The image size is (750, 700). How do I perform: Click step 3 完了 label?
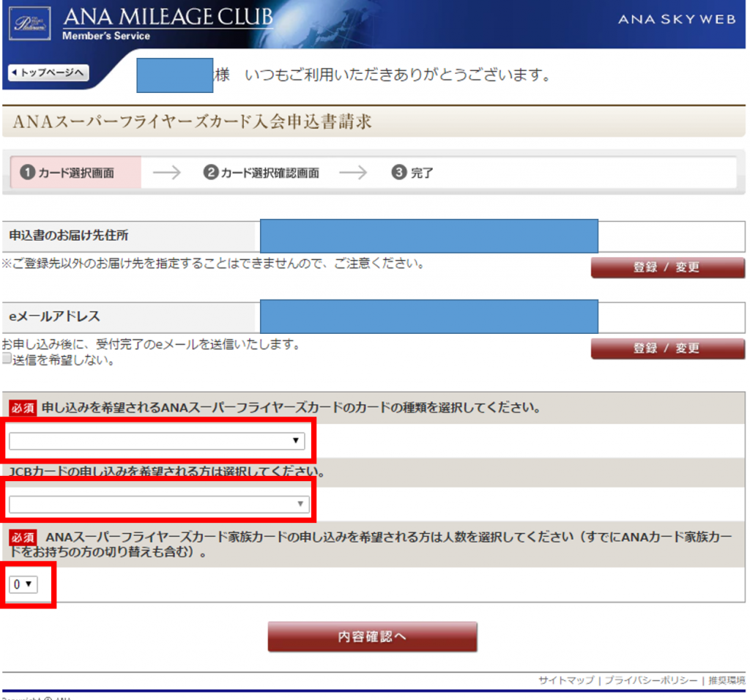(x=412, y=172)
